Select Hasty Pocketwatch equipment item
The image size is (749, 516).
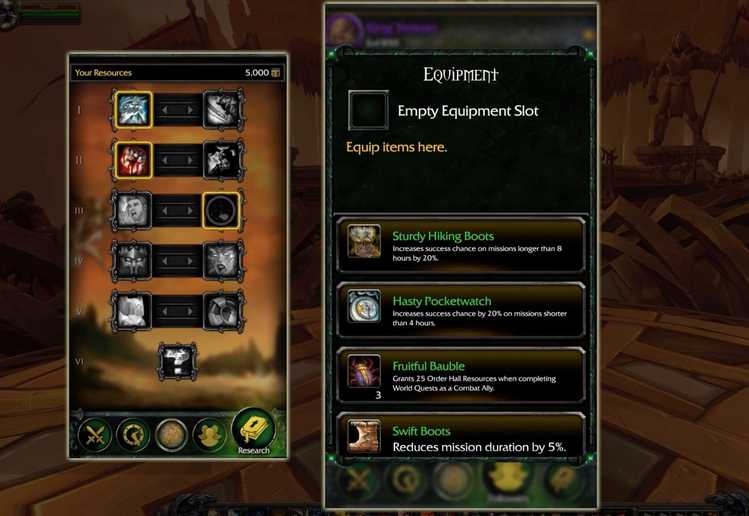pyautogui.click(x=461, y=310)
